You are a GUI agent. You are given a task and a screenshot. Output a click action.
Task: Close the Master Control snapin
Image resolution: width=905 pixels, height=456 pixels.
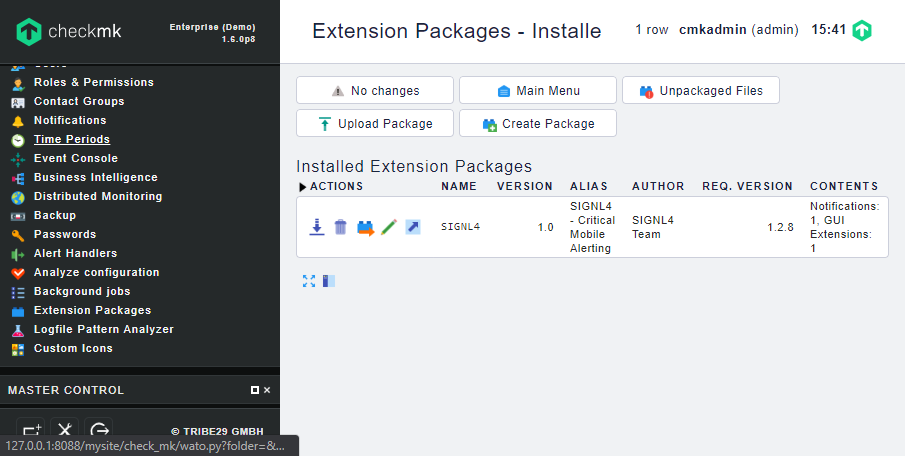(267, 390)
